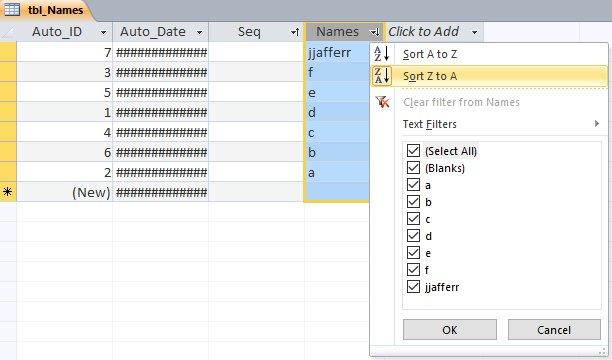Choose Sort Z to A
Screen dimensions: 612x360
click(489, 76)
